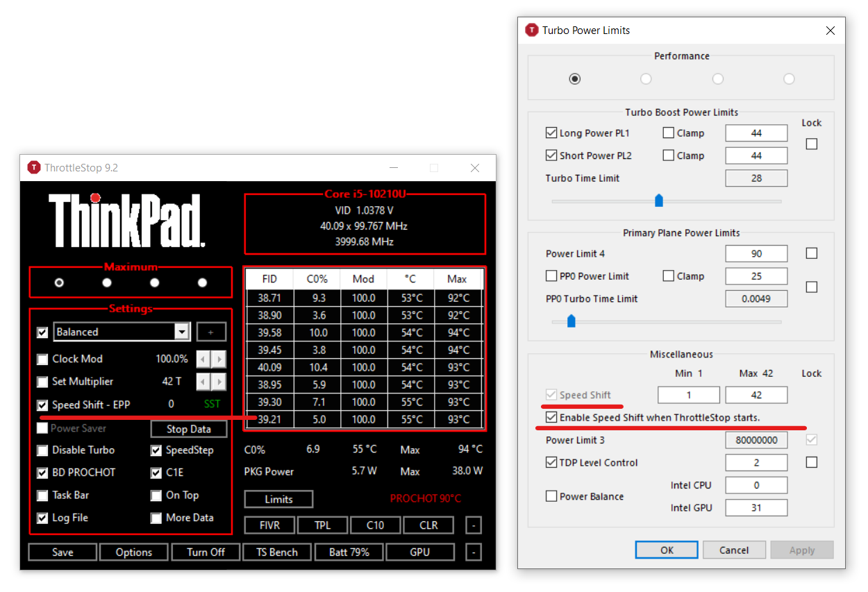The width and height of the screenshot is (868, 592).
Task: Enable Task Bar checkbox
Action: pos(42,495)
